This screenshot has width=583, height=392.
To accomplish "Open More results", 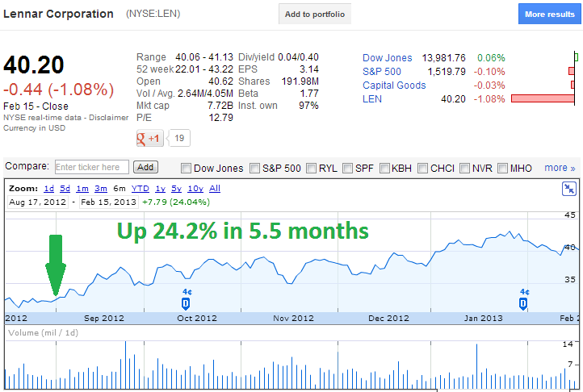I will tap(550, 15).
